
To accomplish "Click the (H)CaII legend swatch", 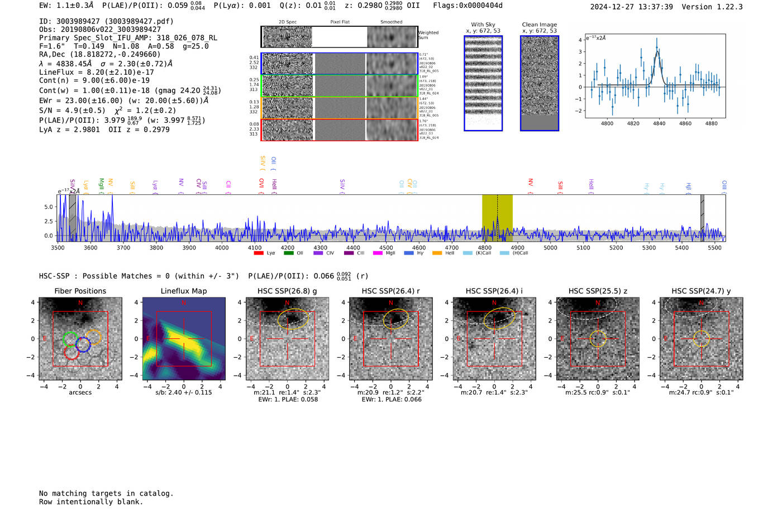I will pyautogui.click(x=504, y=253).
